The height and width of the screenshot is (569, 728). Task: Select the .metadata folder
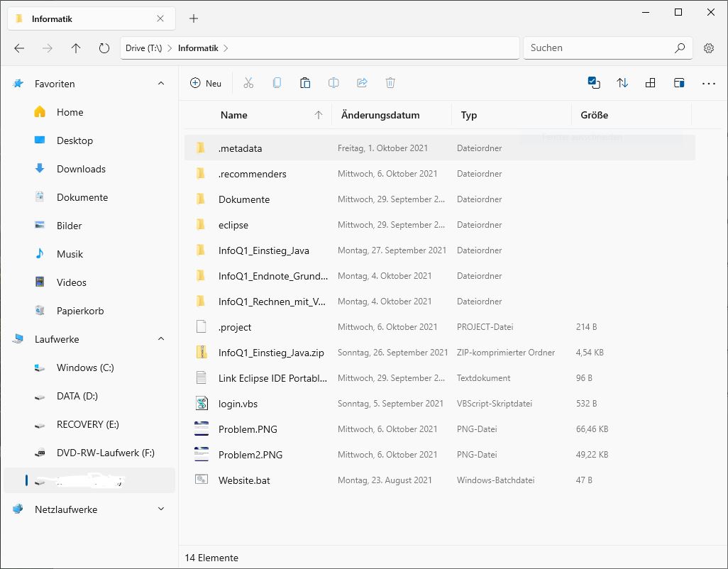click(440, 148)
